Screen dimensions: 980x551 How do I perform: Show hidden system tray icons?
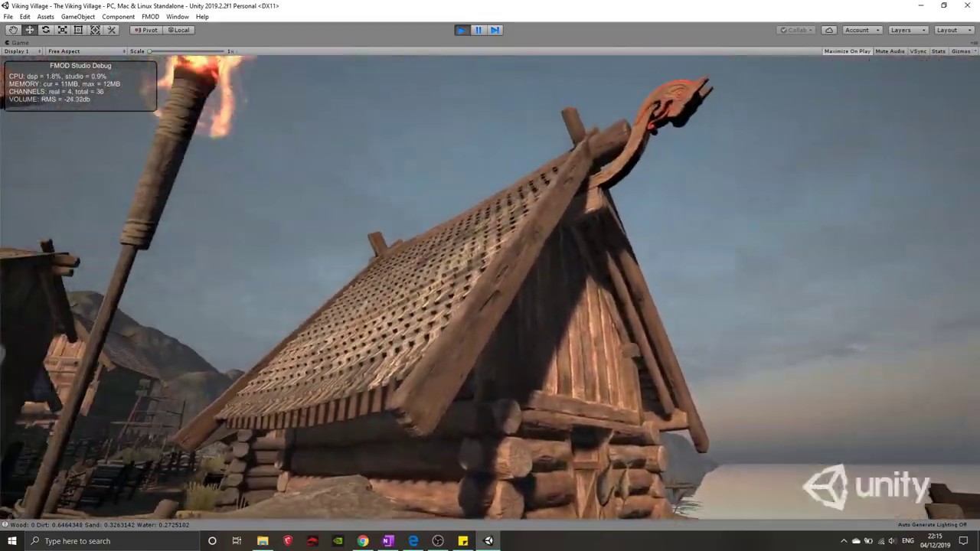tap(844, 541)
